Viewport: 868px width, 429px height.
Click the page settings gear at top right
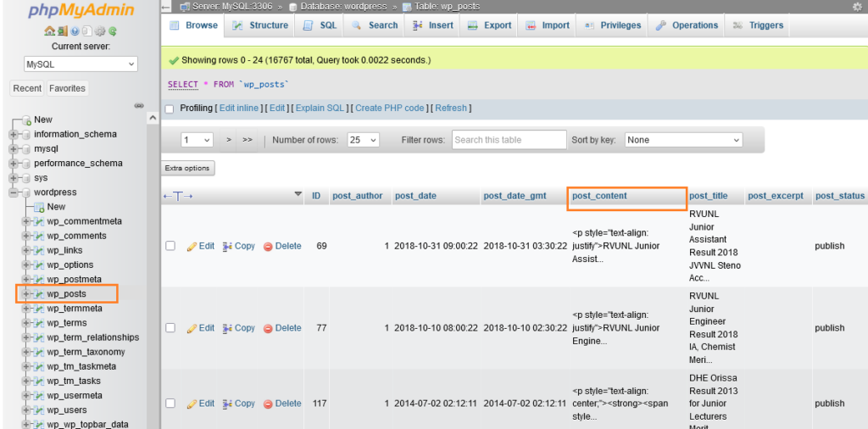pos(858,7)
